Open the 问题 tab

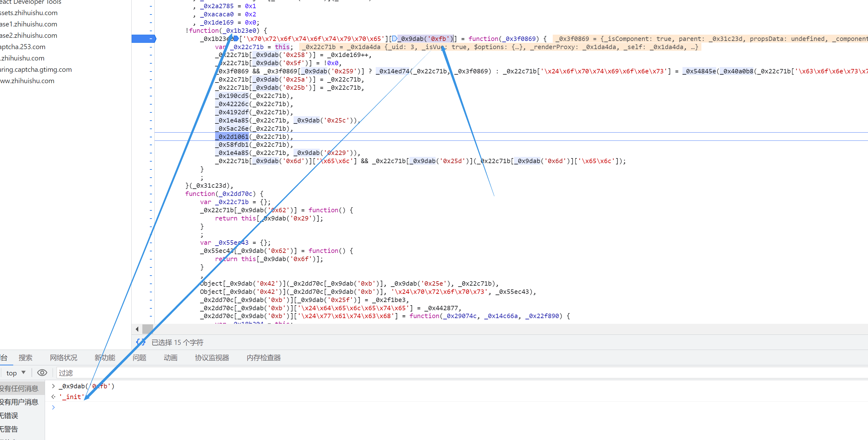[139, 357]
